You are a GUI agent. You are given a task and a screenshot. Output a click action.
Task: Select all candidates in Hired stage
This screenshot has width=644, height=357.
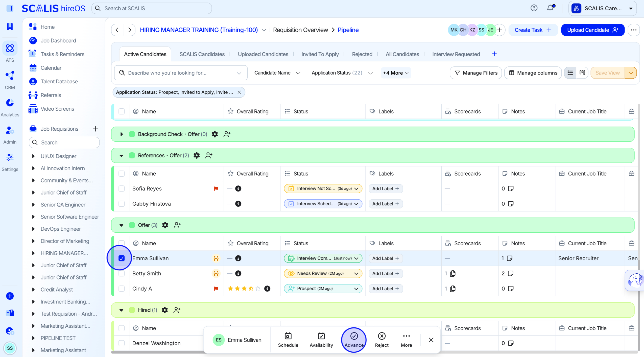tap(122, 328)
